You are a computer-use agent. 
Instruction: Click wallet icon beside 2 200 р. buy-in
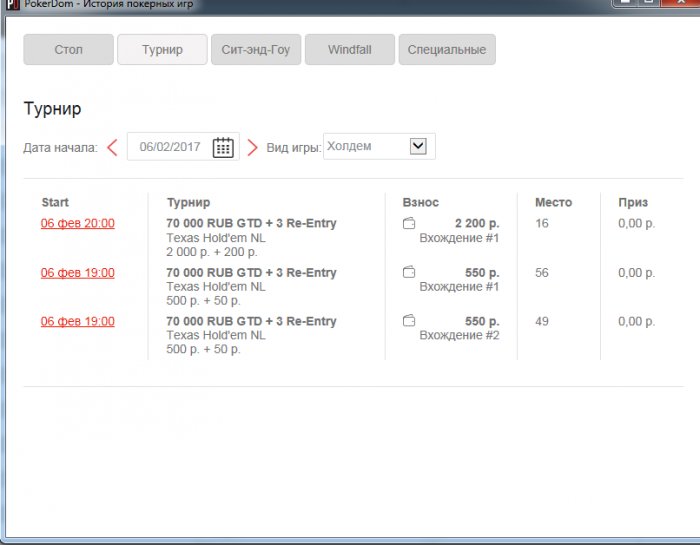[409, 223]
